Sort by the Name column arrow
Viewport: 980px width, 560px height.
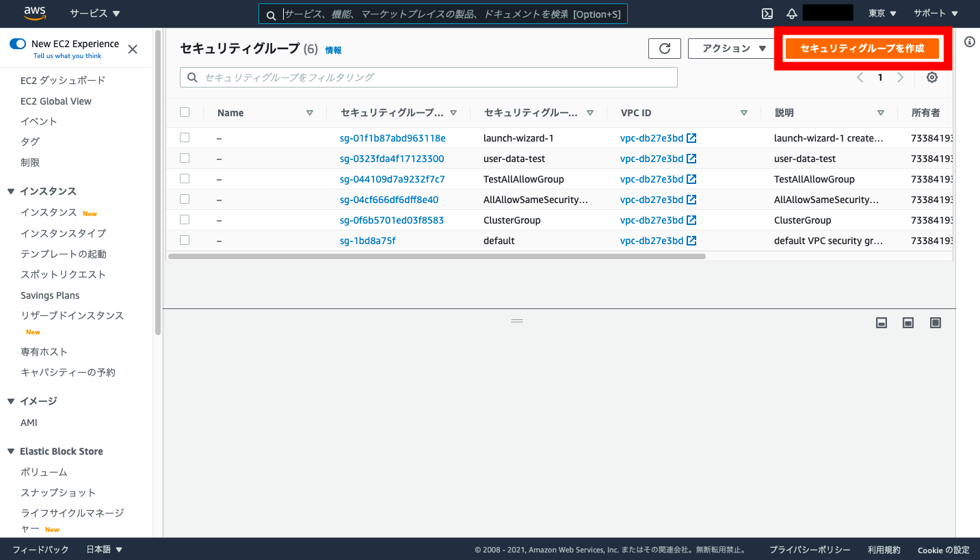(310, 113)
